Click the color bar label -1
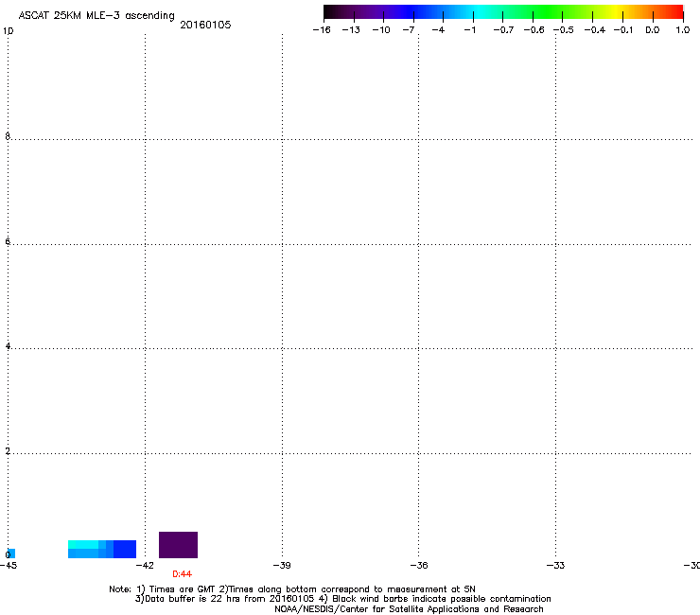 [469, 30]
